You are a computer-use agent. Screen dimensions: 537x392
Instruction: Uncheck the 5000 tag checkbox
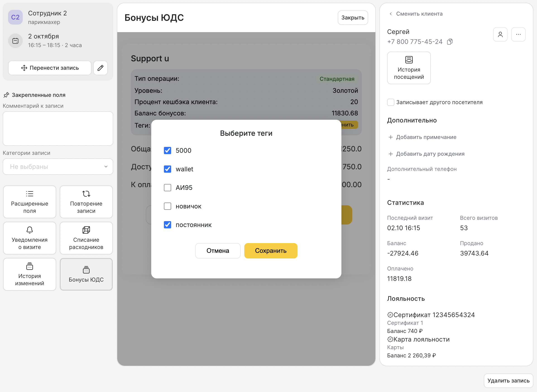(x=168, y=151)
